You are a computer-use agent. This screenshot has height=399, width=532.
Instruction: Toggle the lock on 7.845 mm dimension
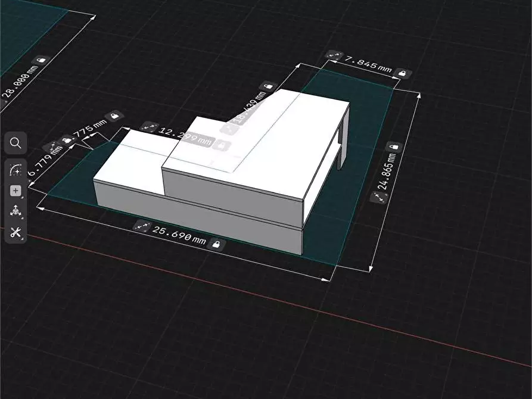pyautogui.click(x=403, y=73)
